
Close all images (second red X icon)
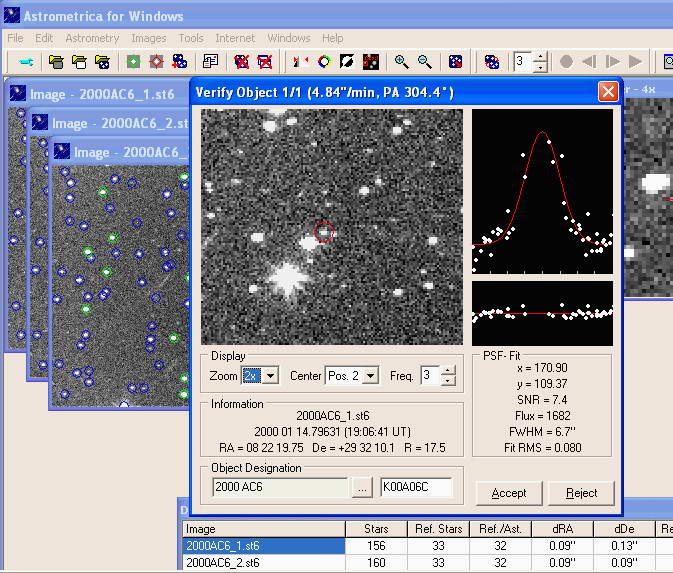pyautogui.click(x=265, y=62)
